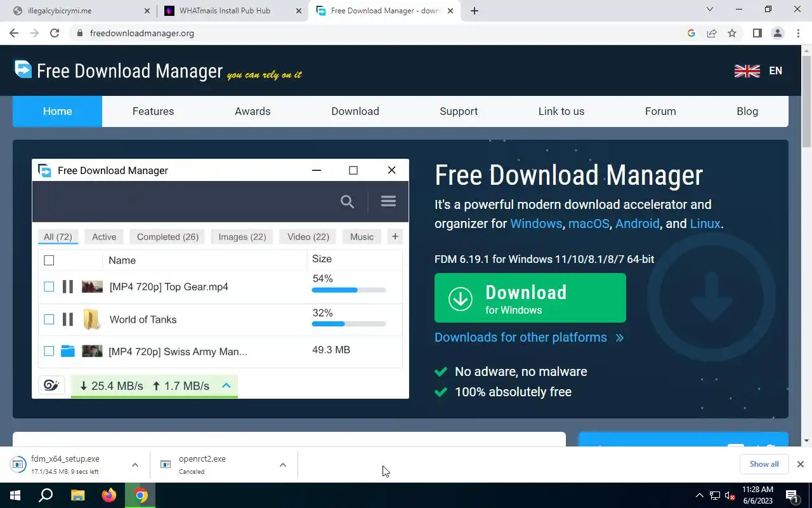Click the green Download for Windows button
The width and height of the screenshot is (812, 508).
click(x=530, y=298)
